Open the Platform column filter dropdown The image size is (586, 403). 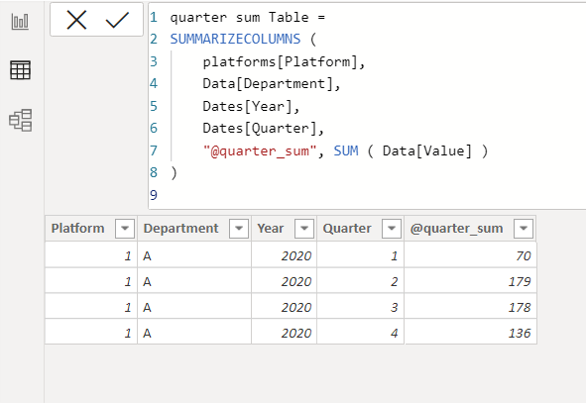point(125,228)
